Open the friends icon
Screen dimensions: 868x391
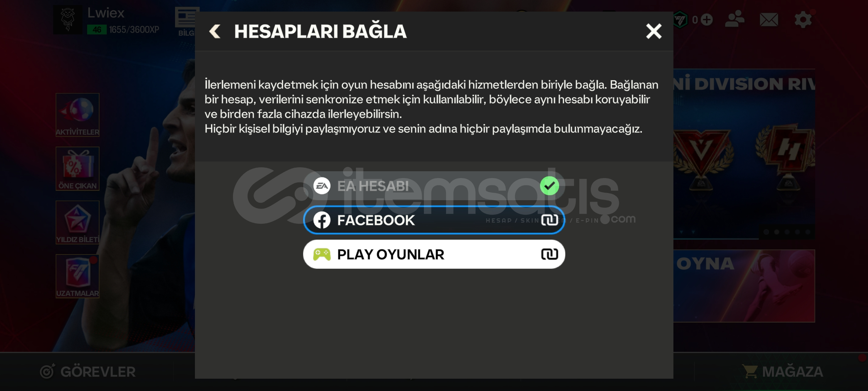point(735,19)
